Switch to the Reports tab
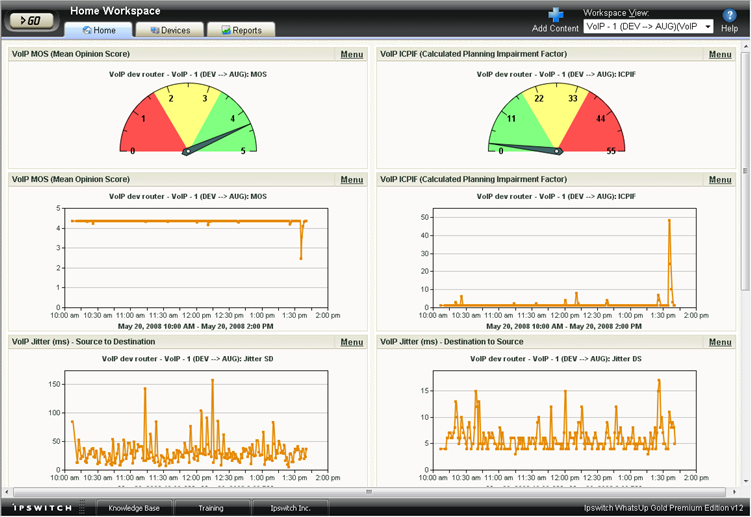 (241, 30)
